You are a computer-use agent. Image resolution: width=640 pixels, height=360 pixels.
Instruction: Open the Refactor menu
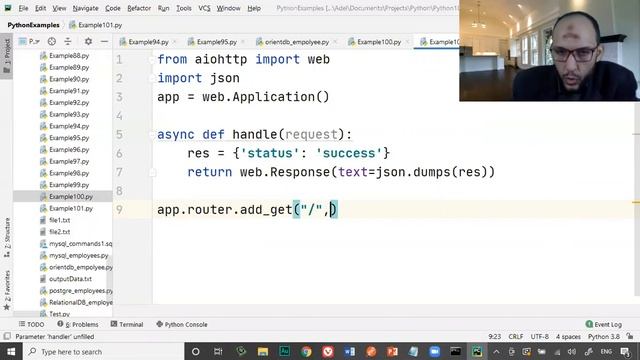click(x=139, y=8)
